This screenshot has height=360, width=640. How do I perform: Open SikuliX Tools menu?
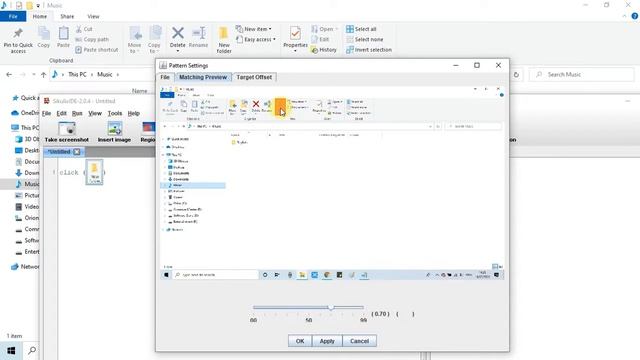click(115, 113)
